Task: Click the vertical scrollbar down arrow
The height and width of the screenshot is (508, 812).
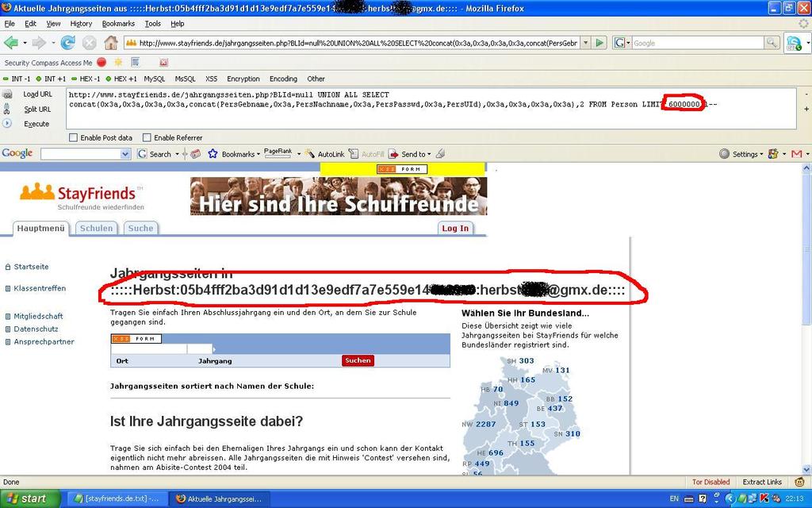Action: click(806, 469)
